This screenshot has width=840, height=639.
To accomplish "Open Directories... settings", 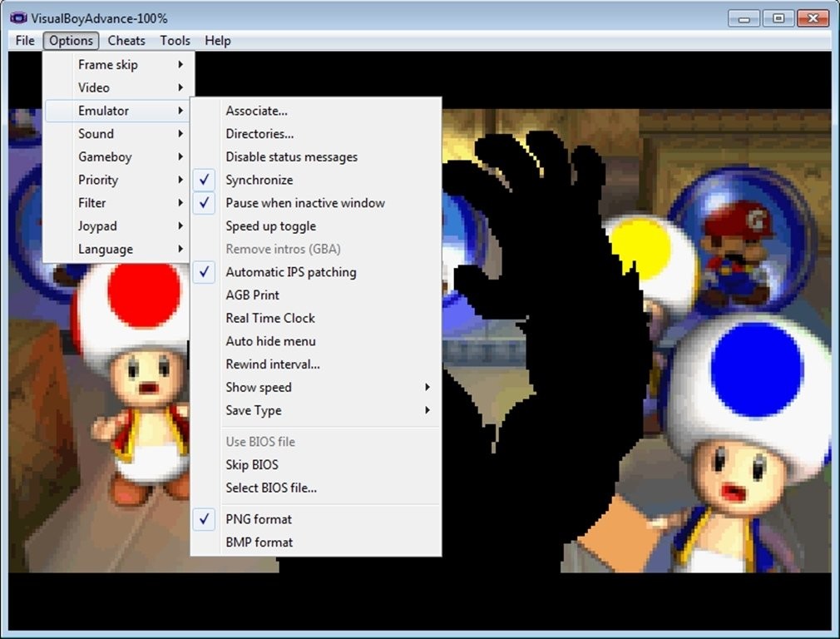I will [x=316, y=133].
